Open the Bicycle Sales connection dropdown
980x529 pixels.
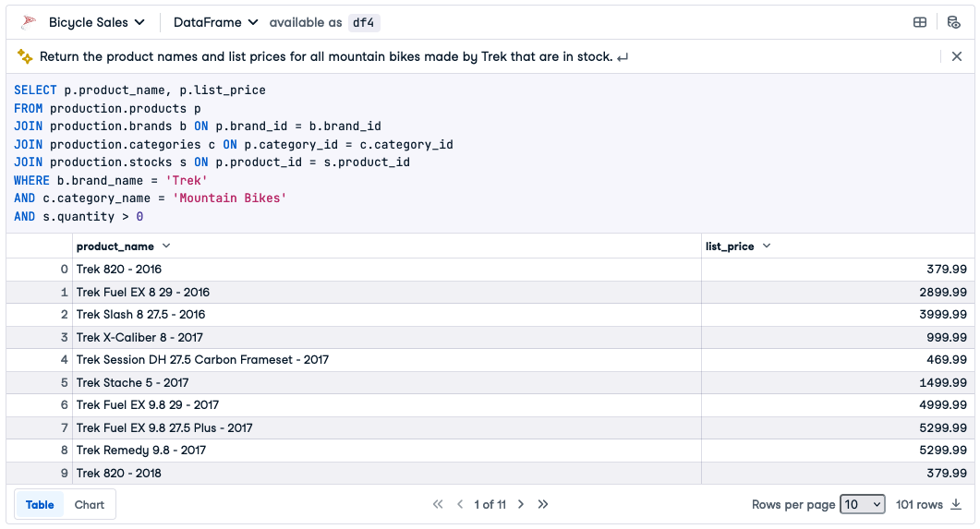click(97, 22)
